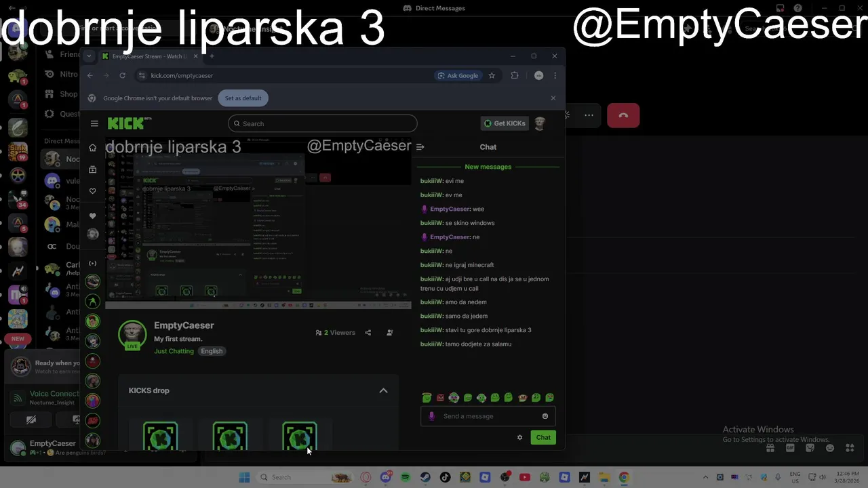Image resolution: width=868 pixels, height=488 pixels.
Task: View site information icon in address bar
Action: tap(142, 75)
